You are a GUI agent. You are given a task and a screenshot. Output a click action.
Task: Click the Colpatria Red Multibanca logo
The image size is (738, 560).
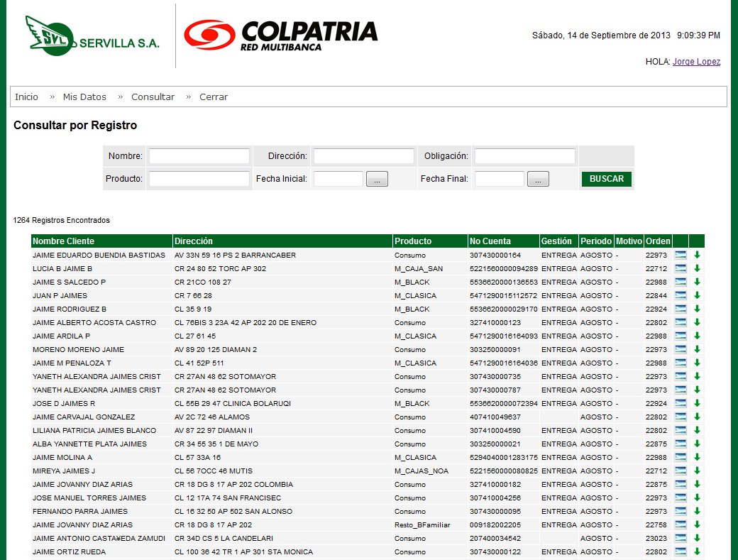(280, 33)
